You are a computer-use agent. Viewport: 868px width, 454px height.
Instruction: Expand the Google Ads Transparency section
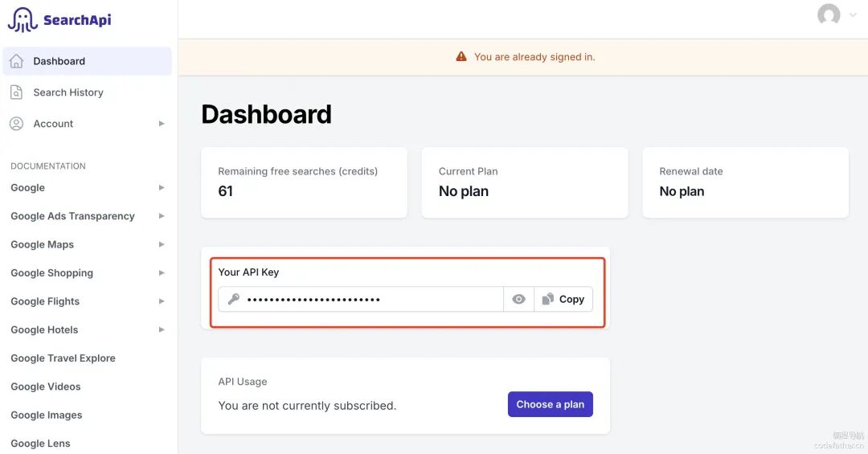162,216
